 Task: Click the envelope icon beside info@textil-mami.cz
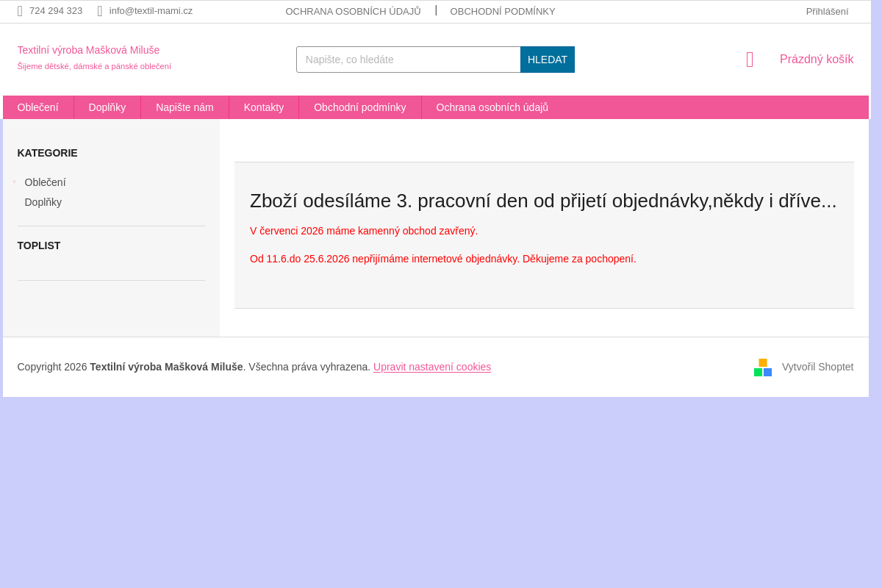tap(100, 11)
